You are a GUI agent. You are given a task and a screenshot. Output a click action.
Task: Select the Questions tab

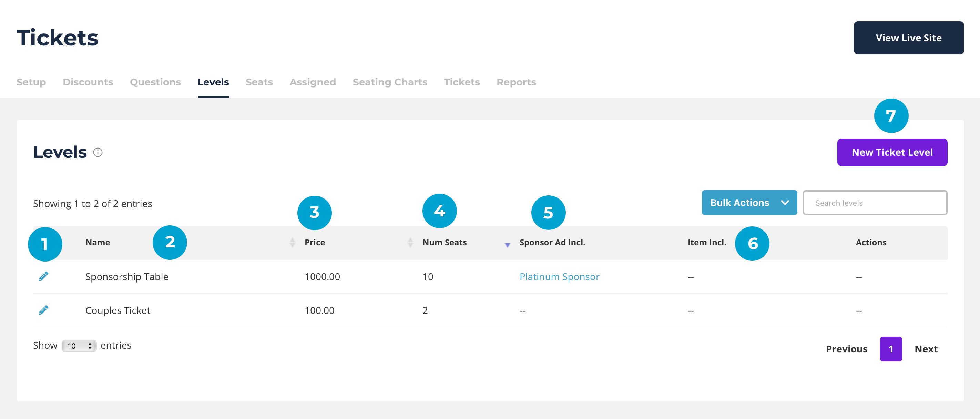pos(155,82)
